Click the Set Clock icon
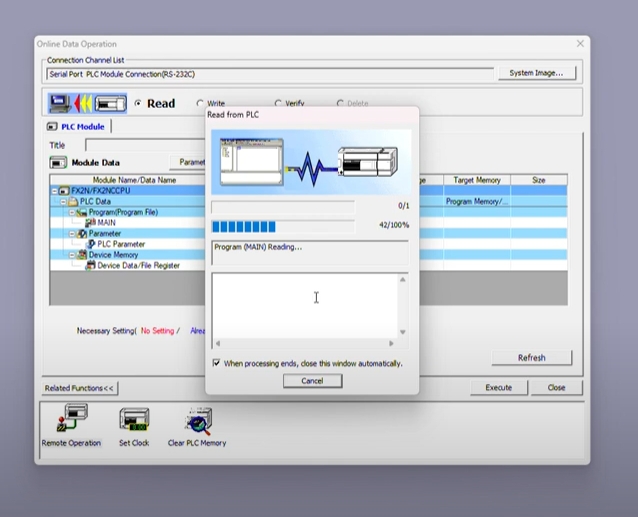The width and height of the screenshot is (638, 517). 134,422
